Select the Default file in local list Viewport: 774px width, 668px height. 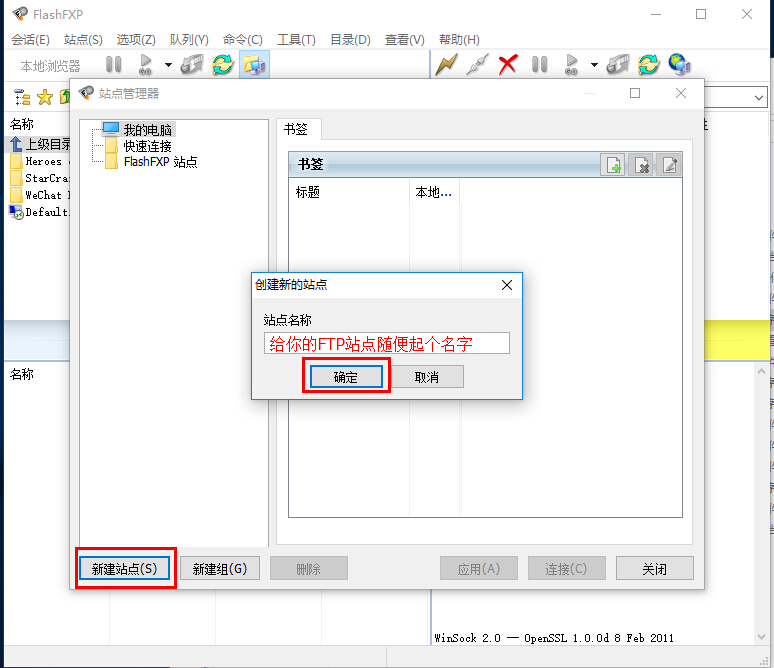(39, 212)
